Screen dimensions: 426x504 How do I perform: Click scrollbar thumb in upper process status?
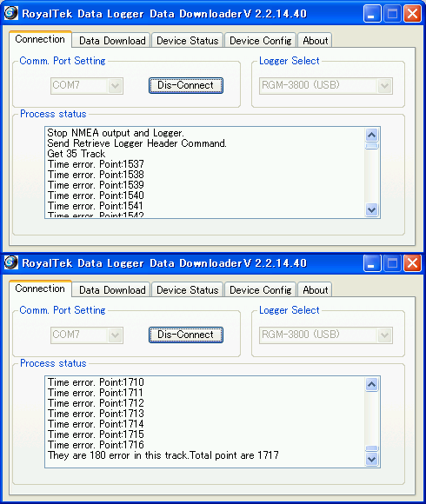tap(372, 146)
